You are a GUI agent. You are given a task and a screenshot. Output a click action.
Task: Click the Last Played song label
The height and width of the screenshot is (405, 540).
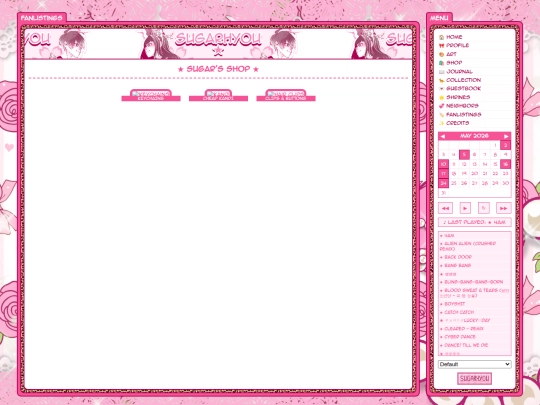pyautogui.click(x=475, y=222)
